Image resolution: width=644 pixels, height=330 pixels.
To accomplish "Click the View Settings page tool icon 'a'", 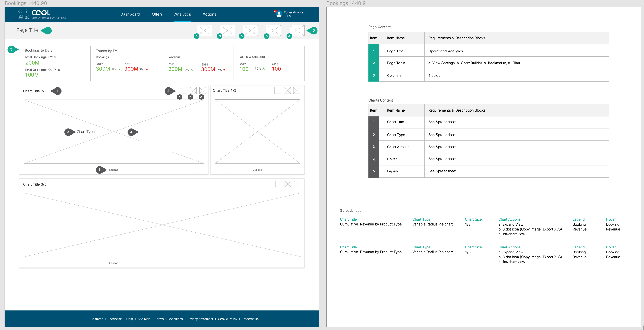I will [297, 30].
